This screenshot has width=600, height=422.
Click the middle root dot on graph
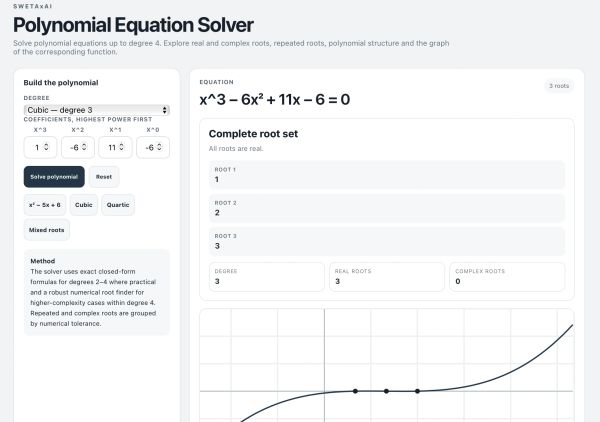click(x=386, y=391)
